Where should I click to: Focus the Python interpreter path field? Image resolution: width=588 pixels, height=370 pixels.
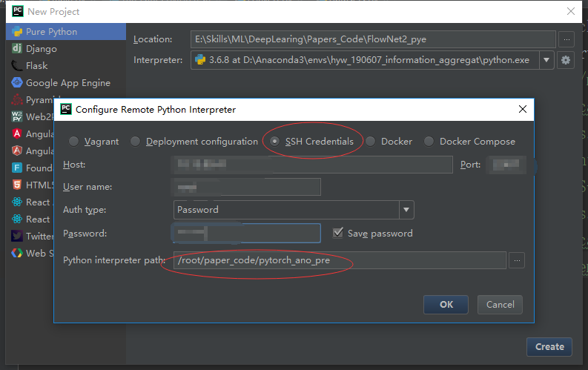point(340,260)
